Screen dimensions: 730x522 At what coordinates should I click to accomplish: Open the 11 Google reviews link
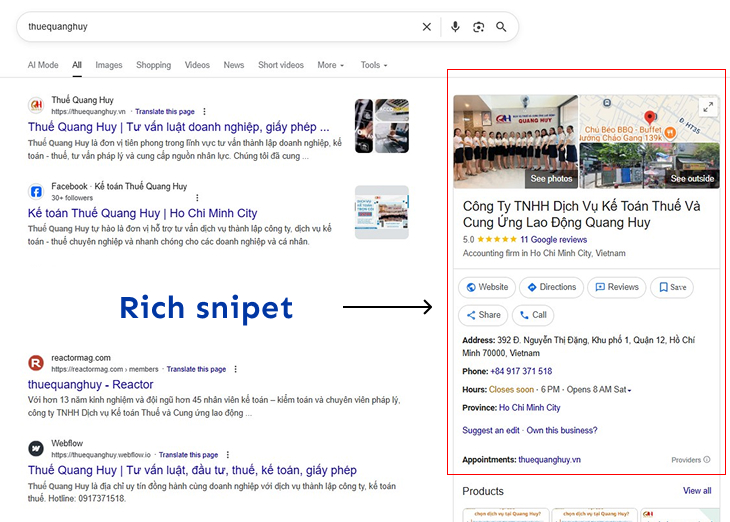tap(554, 240)
